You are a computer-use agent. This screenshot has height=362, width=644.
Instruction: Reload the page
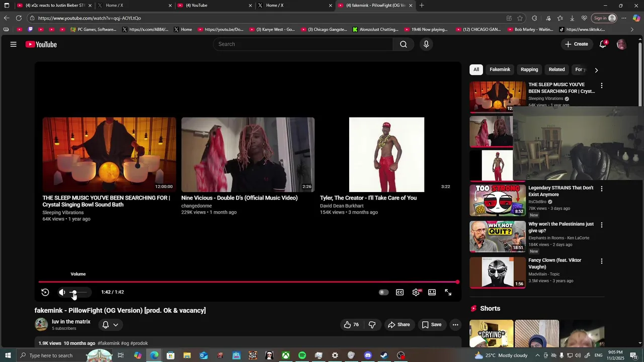point(19,18)
